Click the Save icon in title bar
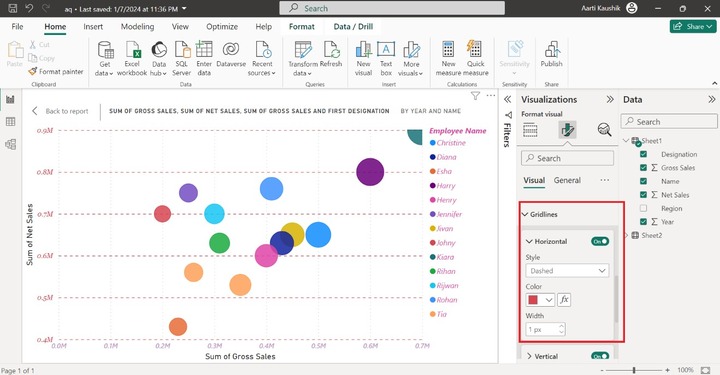Image resolution: width=720 pixels, height=375 pixels. coord(13,8)
